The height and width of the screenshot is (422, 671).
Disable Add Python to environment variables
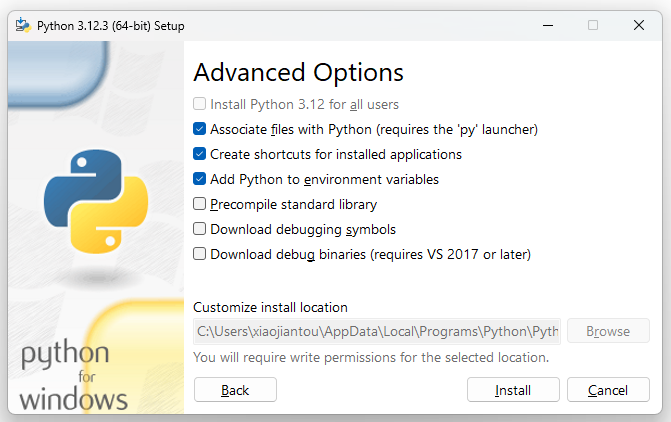pos(200,179)
